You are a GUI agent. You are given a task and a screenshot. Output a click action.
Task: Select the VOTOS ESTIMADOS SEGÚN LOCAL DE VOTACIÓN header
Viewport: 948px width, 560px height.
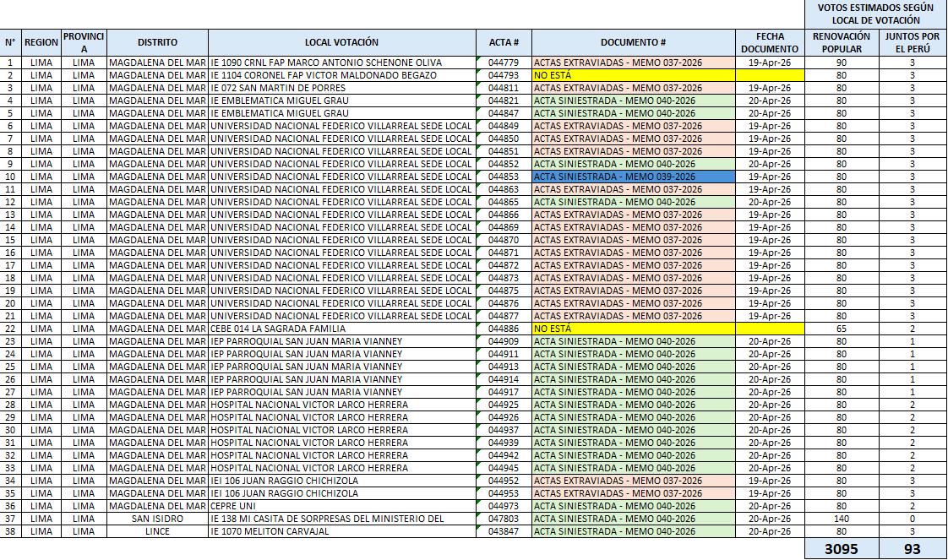pos(875,14)
